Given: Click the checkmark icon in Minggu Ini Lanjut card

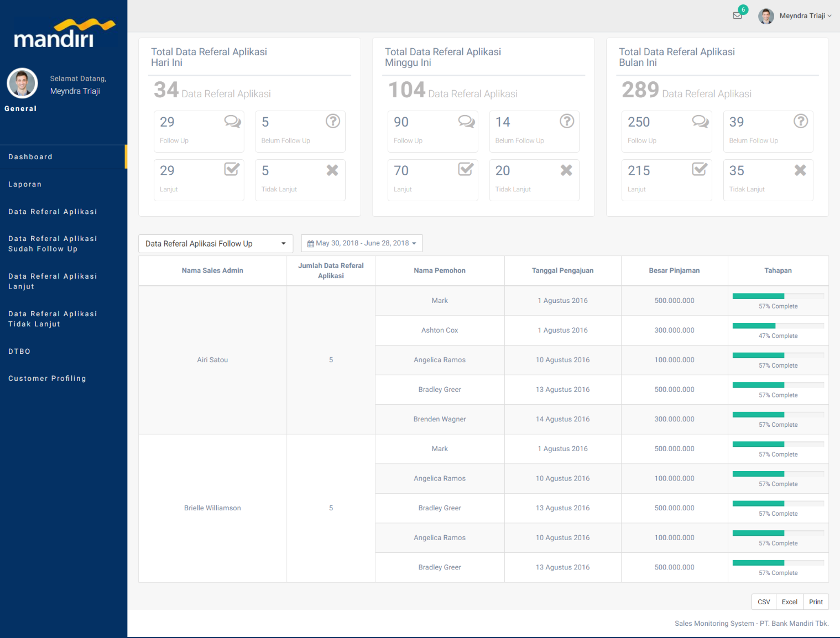Looking at the screenshot, I should point(466,169).
